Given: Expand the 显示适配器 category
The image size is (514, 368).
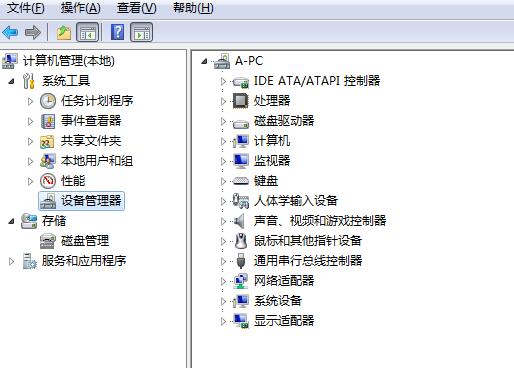Looking at the screenshot, I should [223, 321].
